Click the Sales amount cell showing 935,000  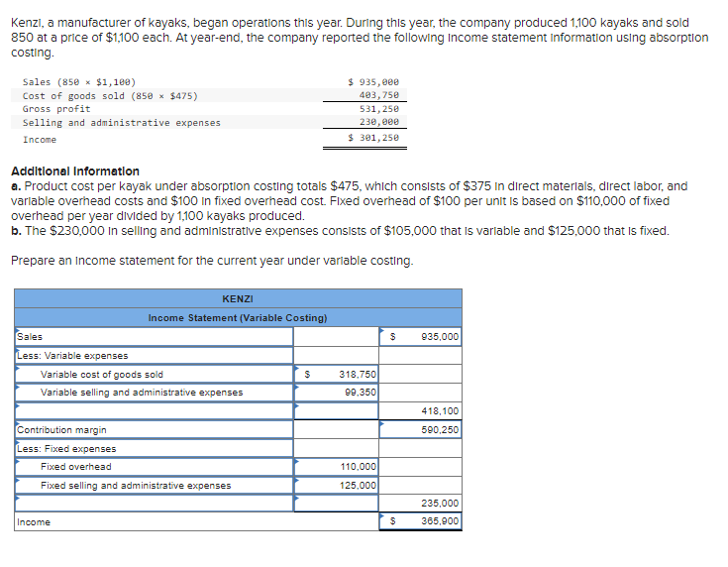pyautogui.click(x=420, y=336)
